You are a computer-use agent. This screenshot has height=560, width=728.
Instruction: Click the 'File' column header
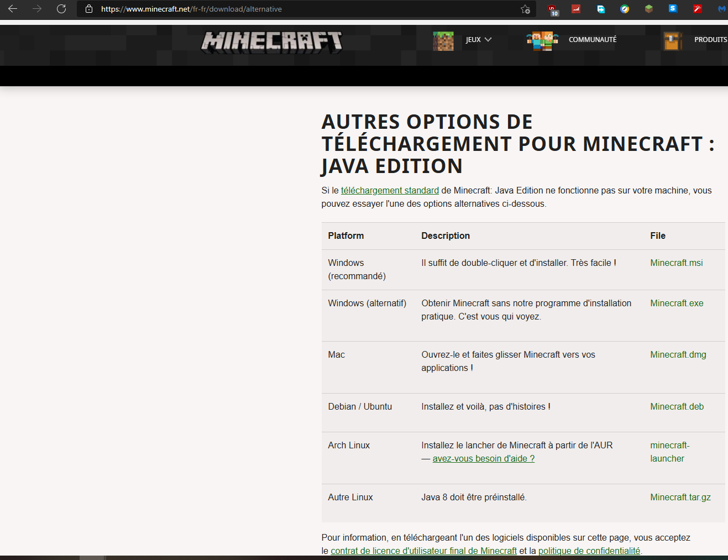tap(658, 235)
